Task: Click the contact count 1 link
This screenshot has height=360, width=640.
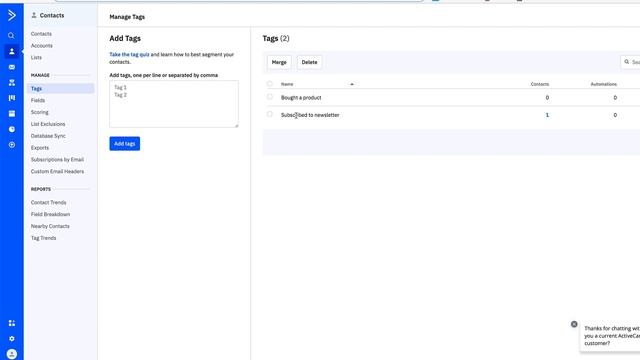Action: (547, 115)
